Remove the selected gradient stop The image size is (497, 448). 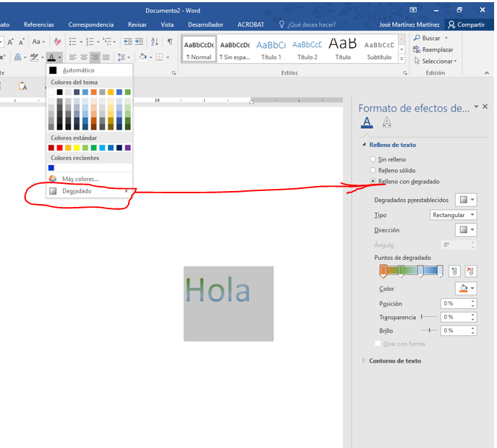click(471, 271)
